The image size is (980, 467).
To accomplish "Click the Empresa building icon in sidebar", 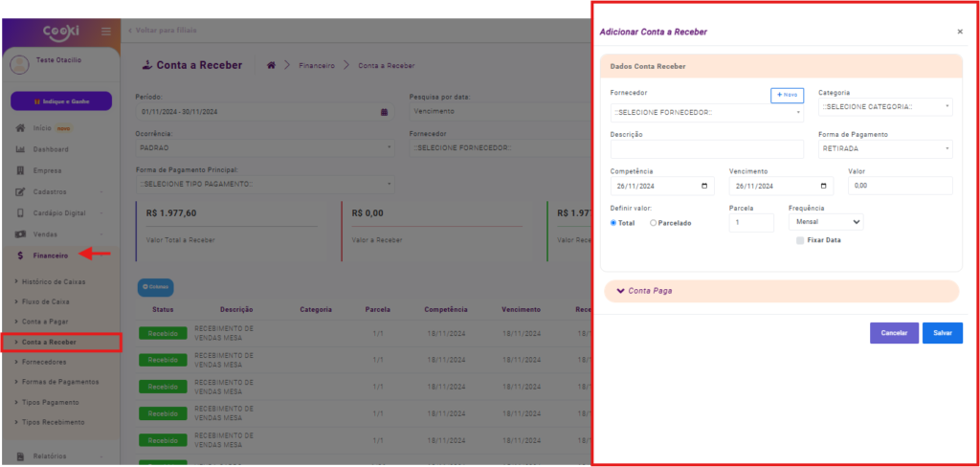I will [20, 170].
